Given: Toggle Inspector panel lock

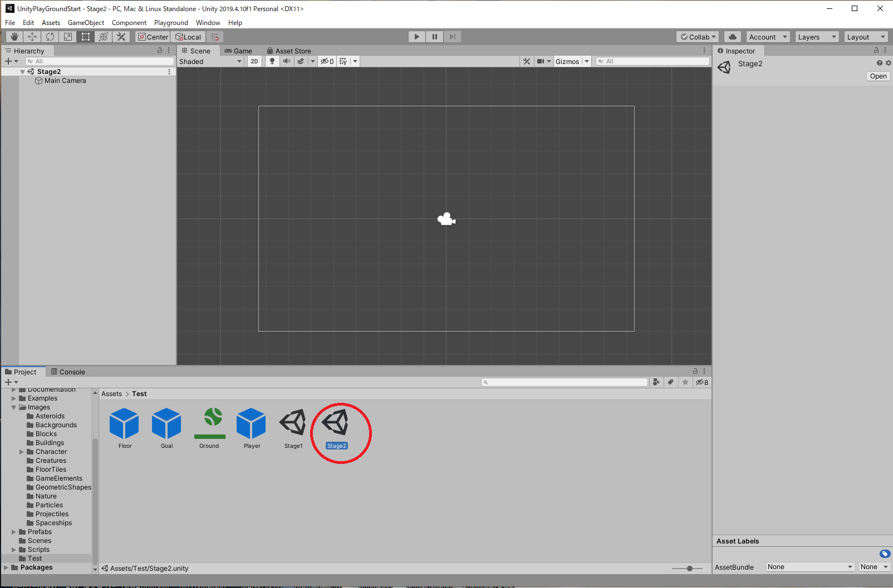Looking at the screenshot, I should coord(876,50).
